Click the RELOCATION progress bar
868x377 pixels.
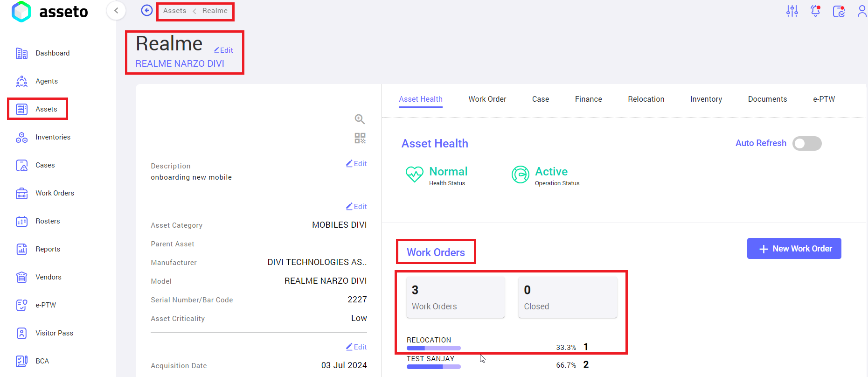tap(433, 348)
